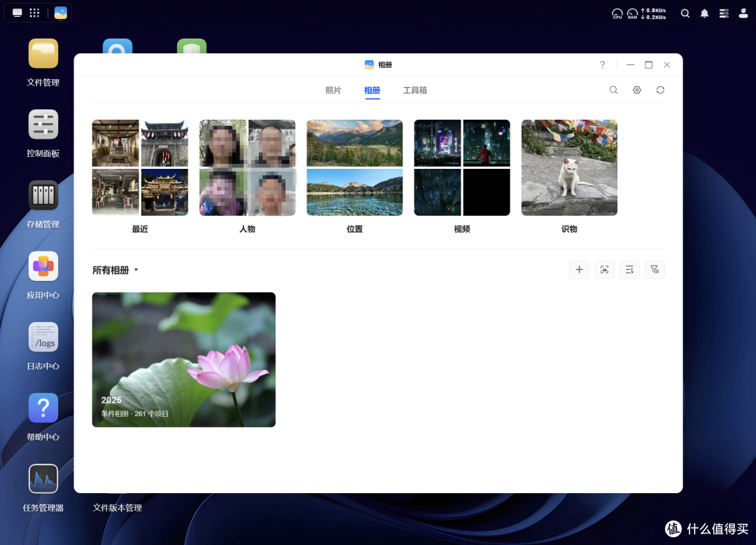
Task: Open the 2025 lotus album
Action: pyautogui.click(x=183, y=359)
